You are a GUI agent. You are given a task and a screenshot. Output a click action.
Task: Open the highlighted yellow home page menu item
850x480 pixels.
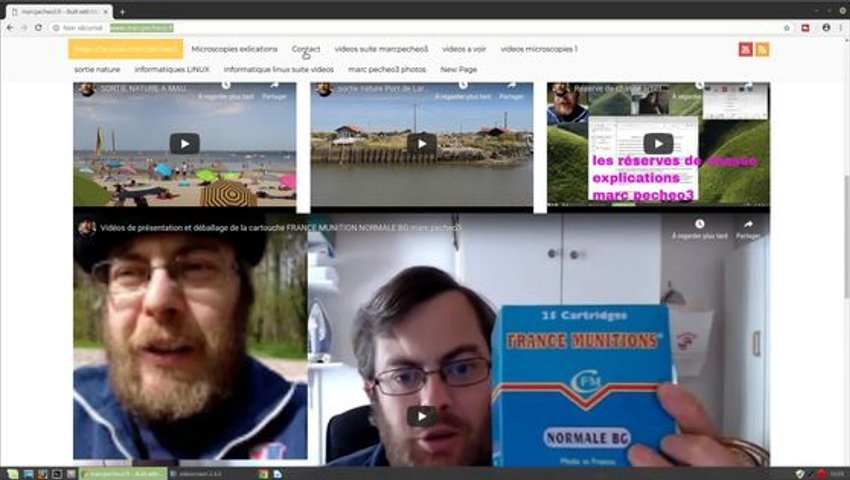click(x=125, y=49)
